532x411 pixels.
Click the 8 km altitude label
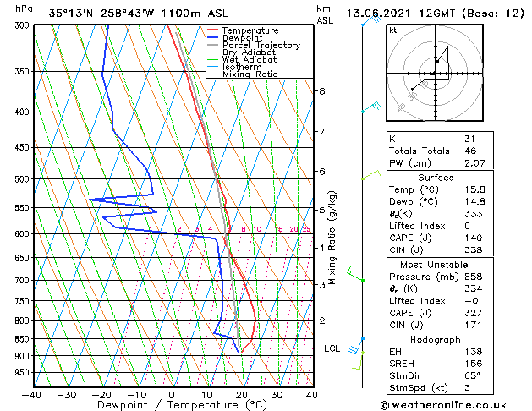tap(321, 90)
